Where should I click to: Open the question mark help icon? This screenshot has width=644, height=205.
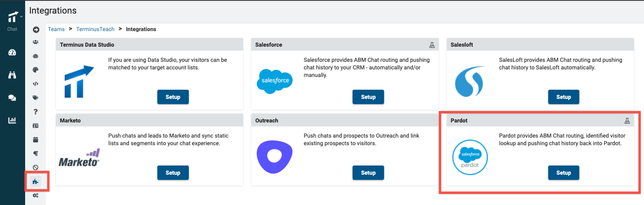click(x=36, y=112)
